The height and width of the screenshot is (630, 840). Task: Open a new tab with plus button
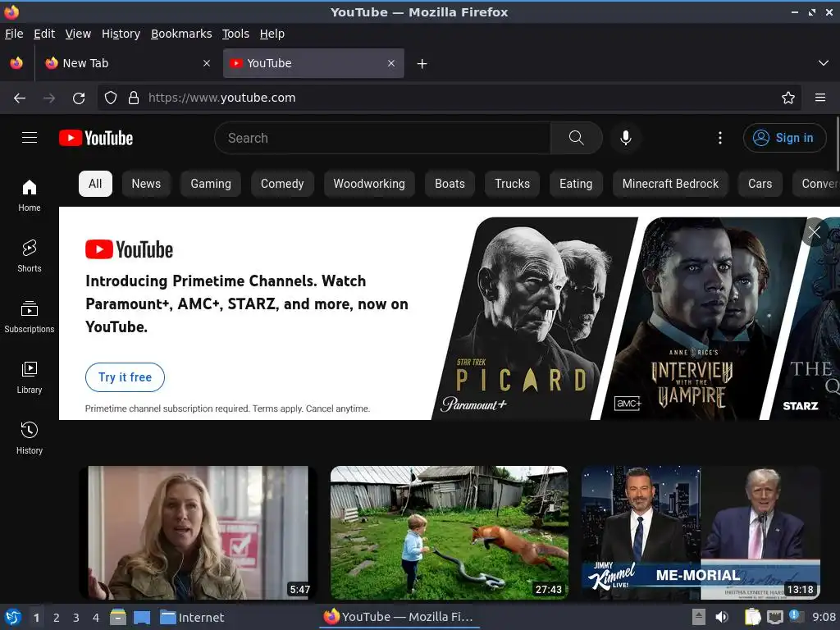tap(422, 64)
